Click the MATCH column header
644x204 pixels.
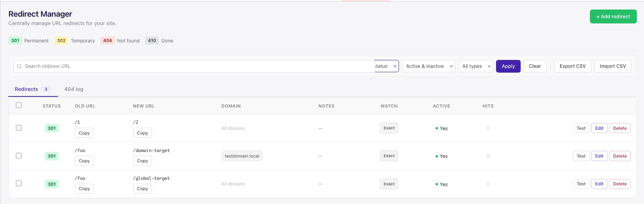pyautogui.click(x=389, y=106)
